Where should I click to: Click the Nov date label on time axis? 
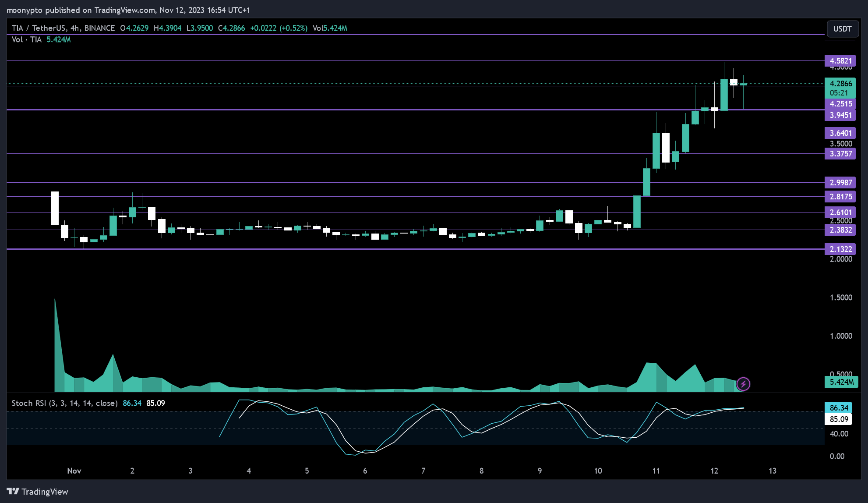(x=74, y=471)
